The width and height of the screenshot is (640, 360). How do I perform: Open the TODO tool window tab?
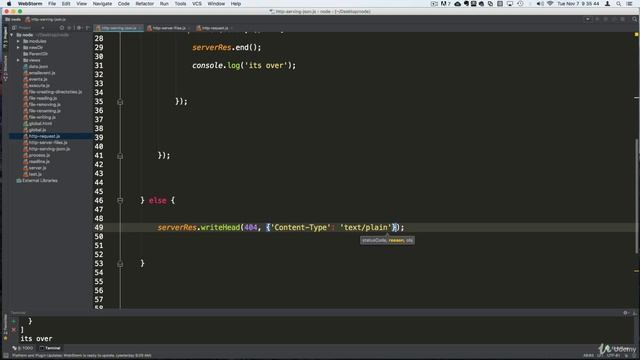tap(23, 348)
